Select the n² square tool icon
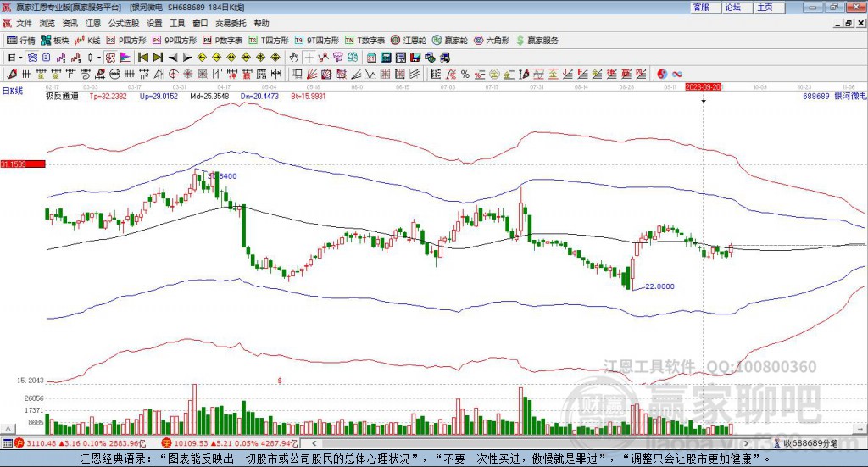 pyautogui.click(x=144, y=74)
